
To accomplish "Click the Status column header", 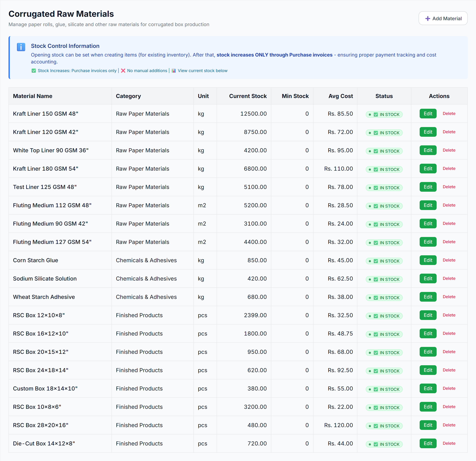I will [384, 96].
